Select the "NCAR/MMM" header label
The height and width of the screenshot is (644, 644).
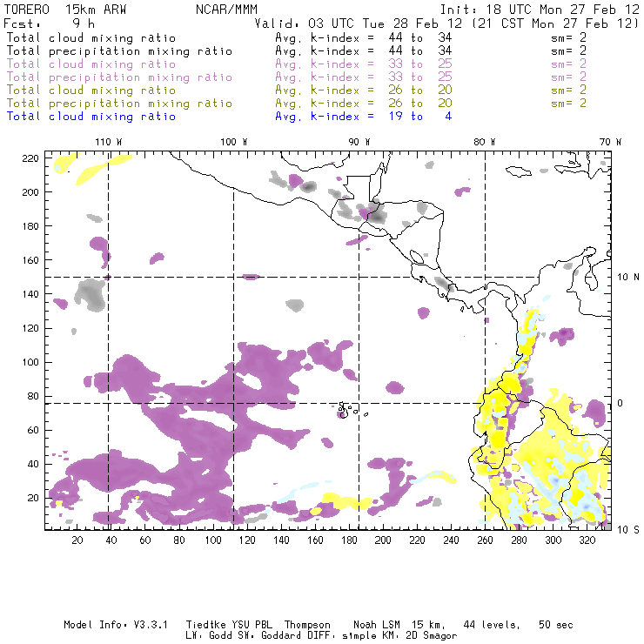pos(226,10)
